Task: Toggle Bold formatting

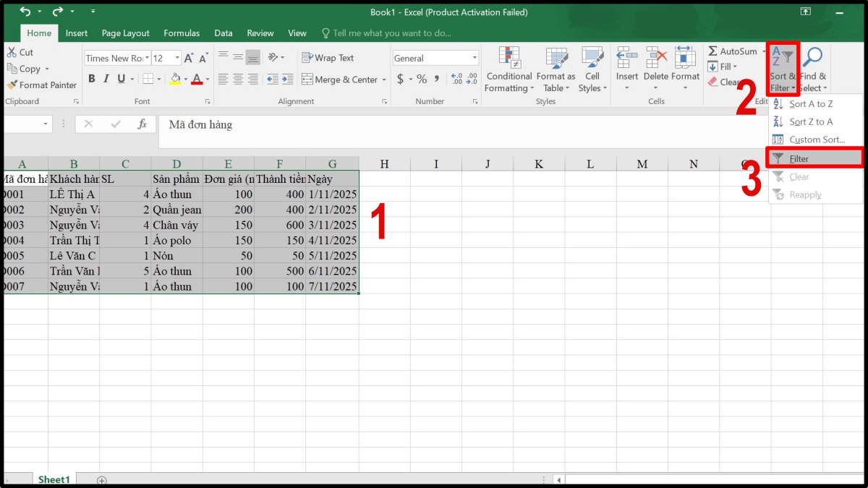Action: [x=92, y=79]
